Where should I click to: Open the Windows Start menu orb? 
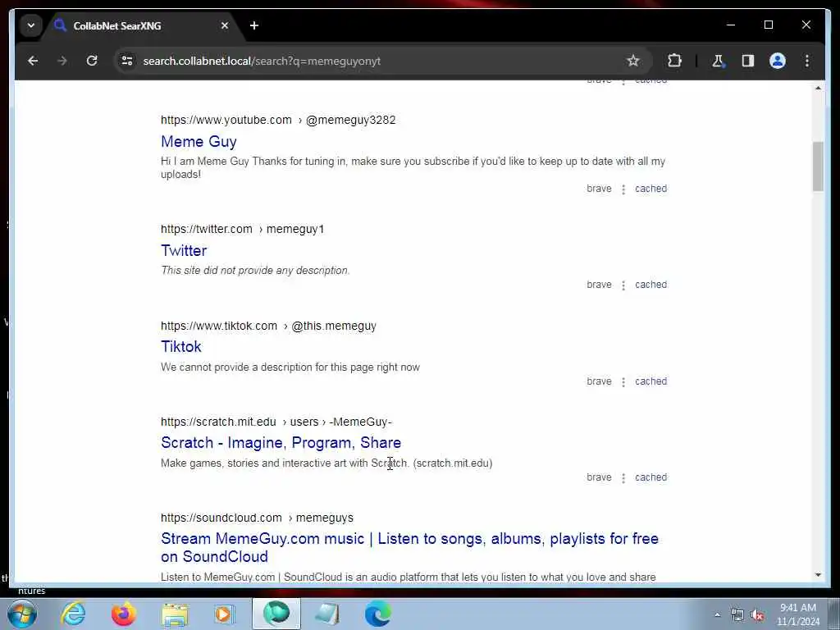pyautogui.click(x=22, y=614)
